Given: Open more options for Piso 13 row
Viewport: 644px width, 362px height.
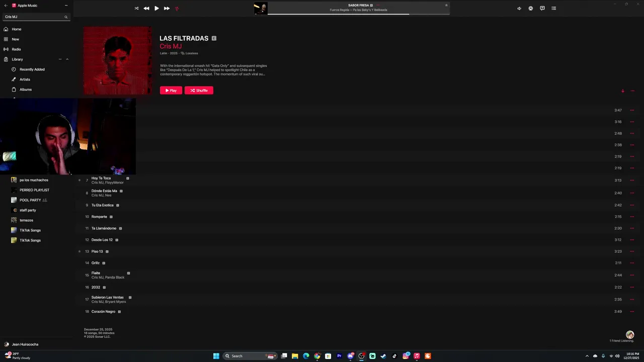Looking at the screenshot, I should (632, 251).
